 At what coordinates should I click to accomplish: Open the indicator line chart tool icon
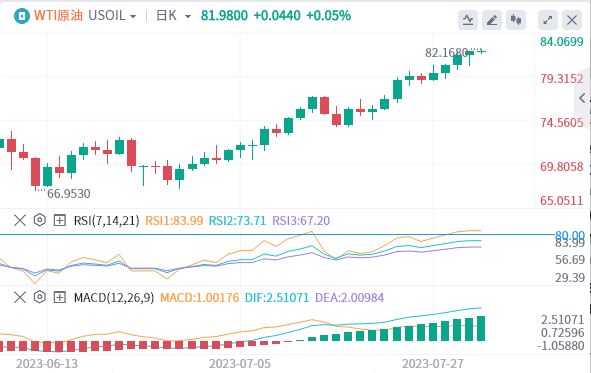(468, 20)
